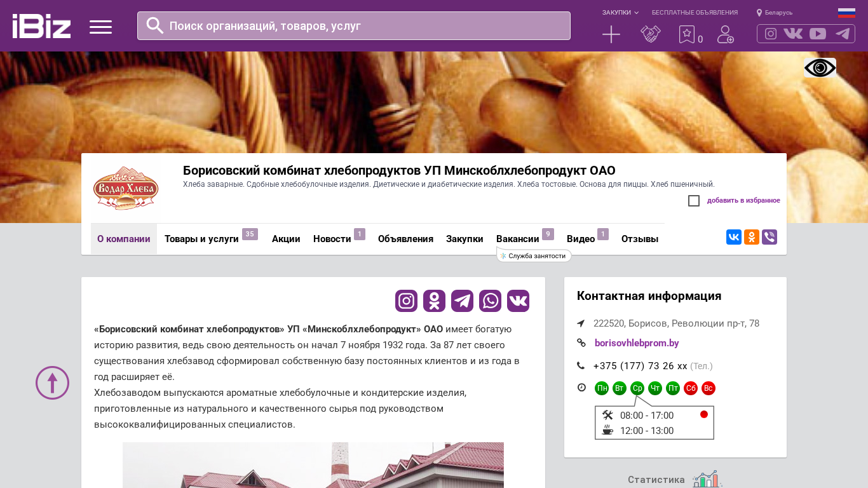The height and width of the screenshot is (488, 868).
Task: Toggle the accessibility eye icon
Action: point(820,67)
